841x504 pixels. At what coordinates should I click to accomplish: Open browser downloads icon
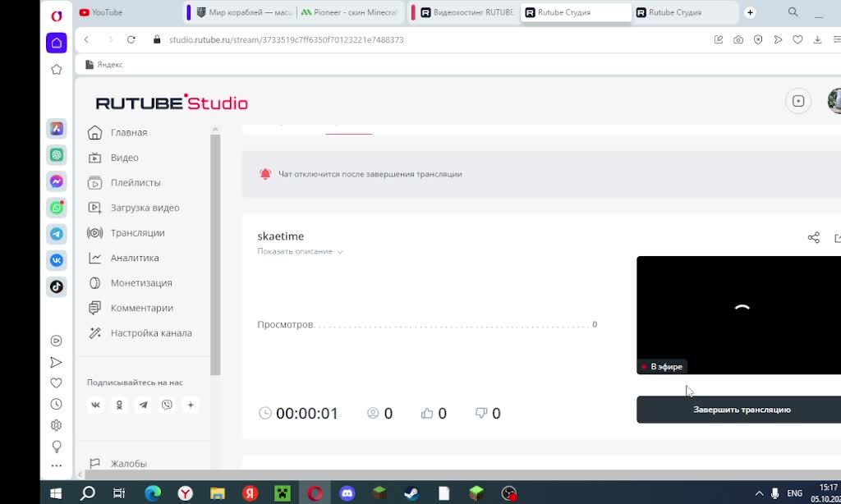[x=817, y=39]
